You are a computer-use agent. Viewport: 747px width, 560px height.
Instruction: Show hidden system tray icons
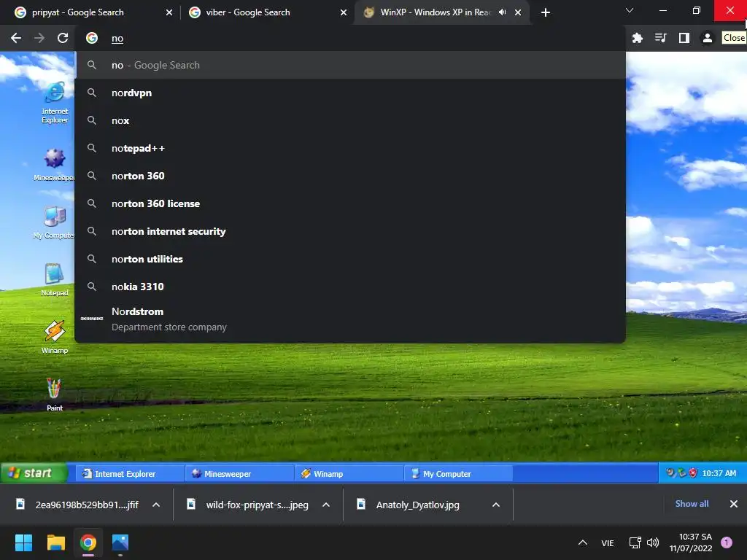point(582,542)
